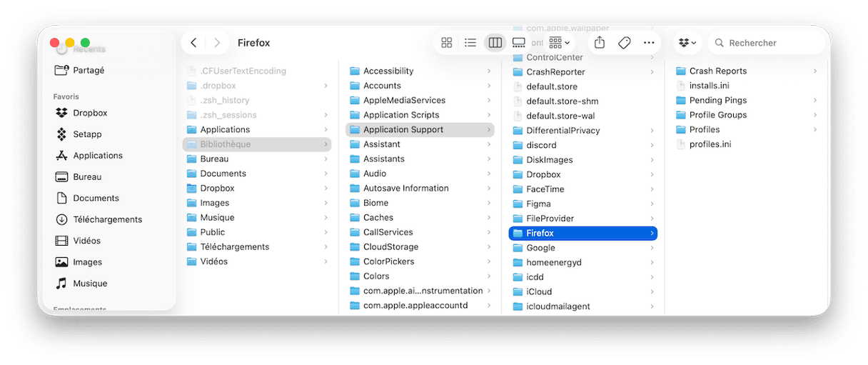Switch to list view
The image size is (868, 365).
[470, 43]
